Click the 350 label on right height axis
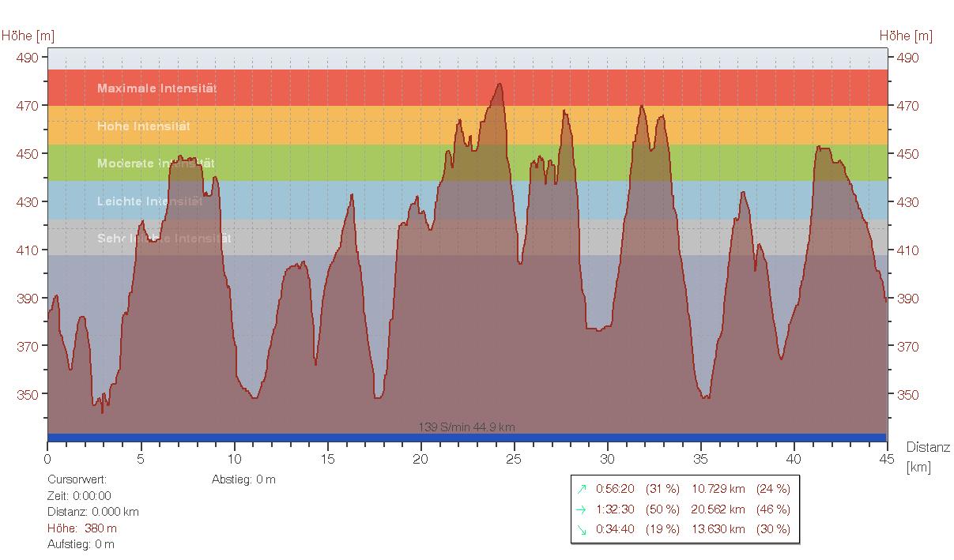The width and height of the screenshot is (954, 560). point(907,395)
